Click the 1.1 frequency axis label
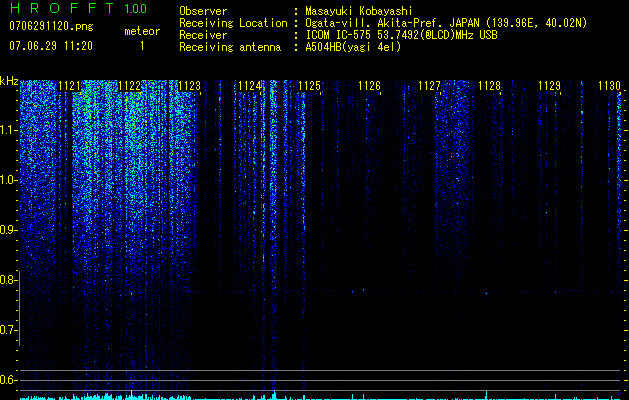The width and height of the screenshot is (629, 400). pyautogui.click(x=9, y=130)
